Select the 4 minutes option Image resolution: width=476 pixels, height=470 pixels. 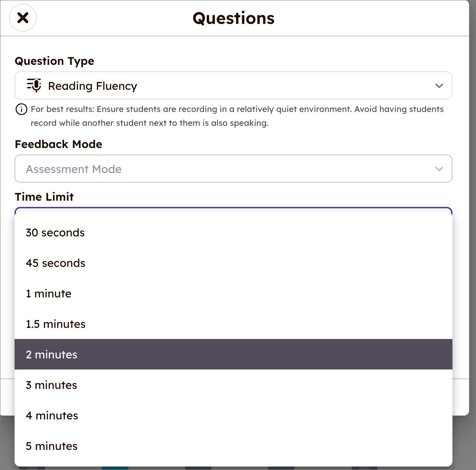click(52, 416)
